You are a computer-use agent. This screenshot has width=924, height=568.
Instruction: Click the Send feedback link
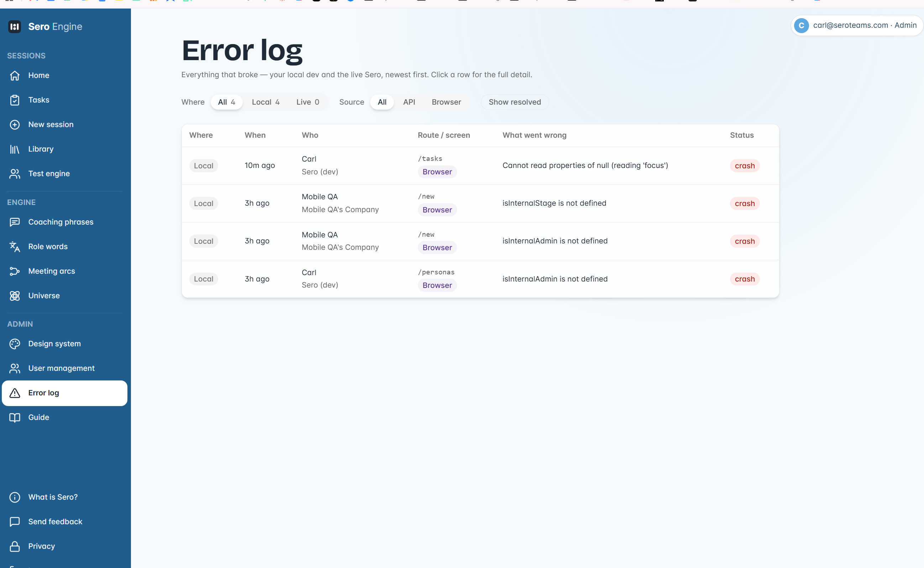65,522
